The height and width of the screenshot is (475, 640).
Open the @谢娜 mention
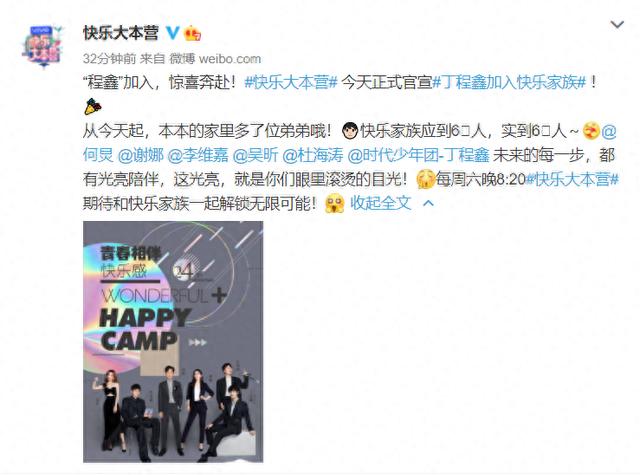tap(141, 155)
